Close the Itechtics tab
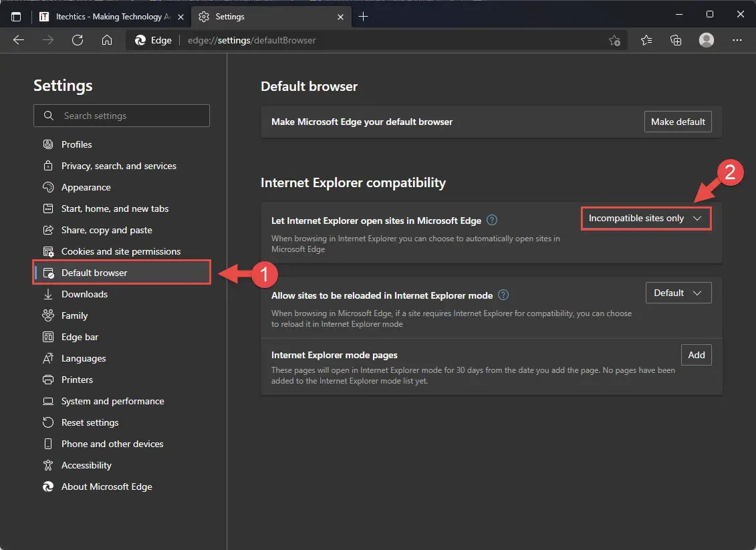 click(x=180, y=17)
